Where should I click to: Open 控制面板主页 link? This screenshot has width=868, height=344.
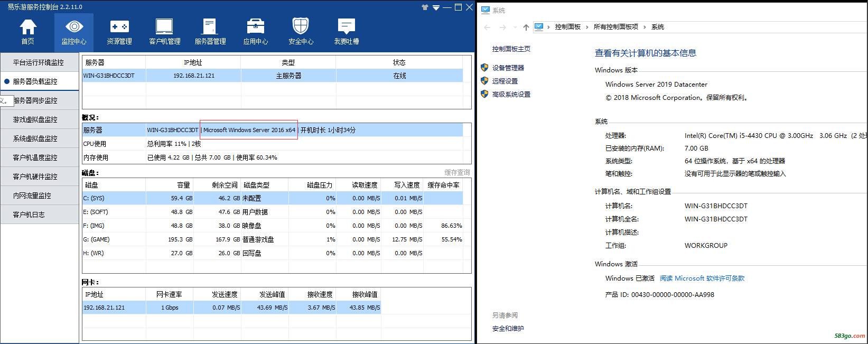point(511,49)
